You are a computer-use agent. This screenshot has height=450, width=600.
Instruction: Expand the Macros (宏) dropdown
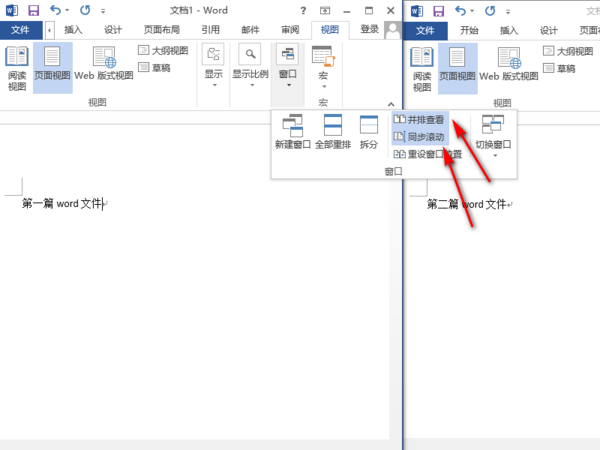click(x=323, y=67)
